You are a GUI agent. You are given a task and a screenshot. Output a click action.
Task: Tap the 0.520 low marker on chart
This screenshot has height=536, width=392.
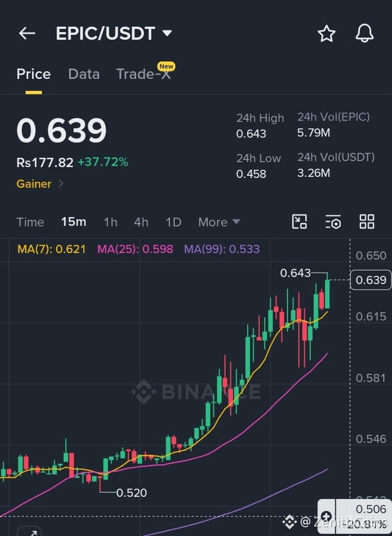[132, 492]
